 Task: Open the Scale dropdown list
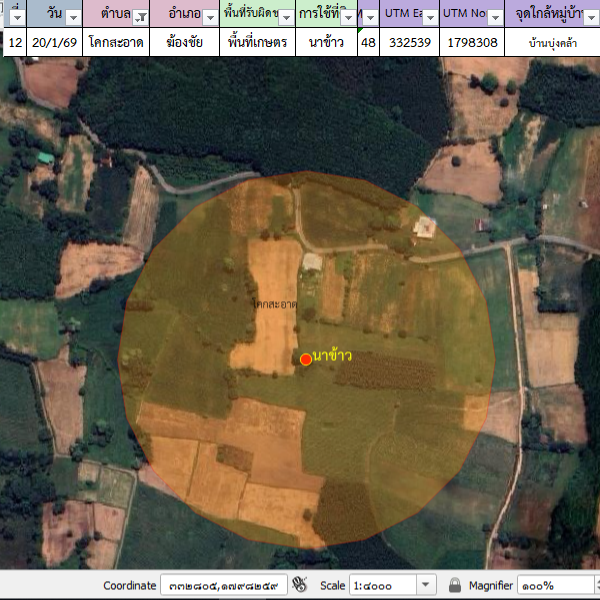(426, 585)
